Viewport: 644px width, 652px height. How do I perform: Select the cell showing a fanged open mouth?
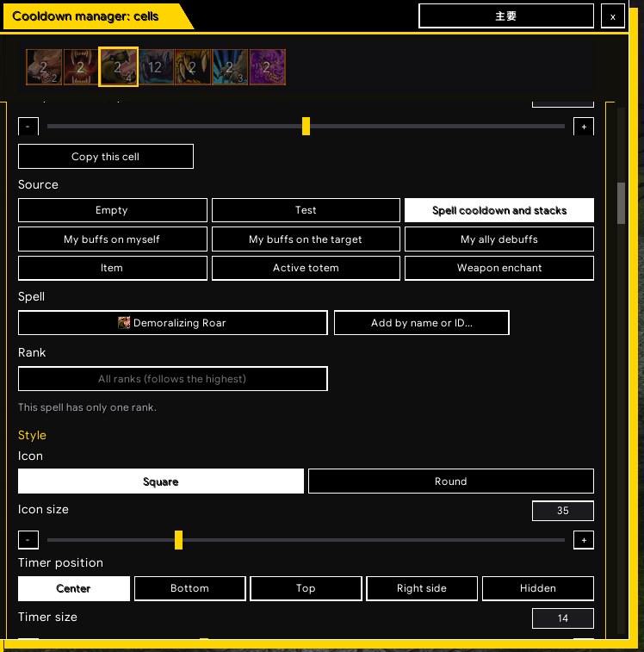tap(81, 67)
